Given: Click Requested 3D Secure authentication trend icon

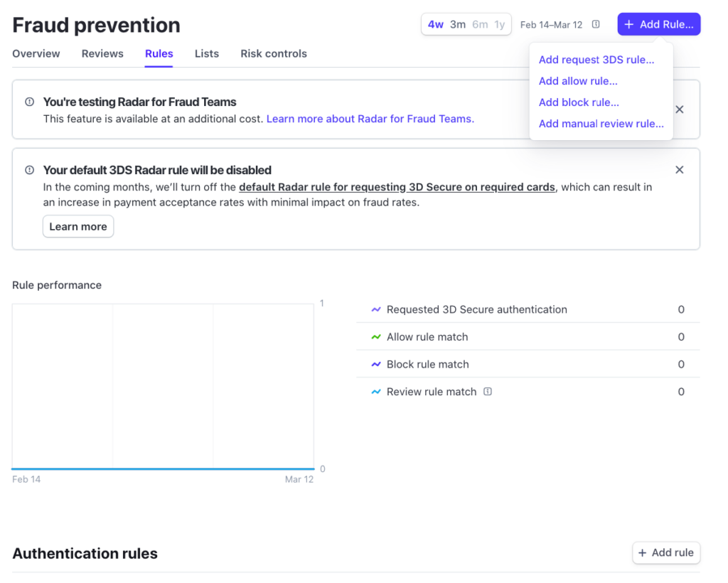Looking at the screenshot, I should [x=376, y=310].
